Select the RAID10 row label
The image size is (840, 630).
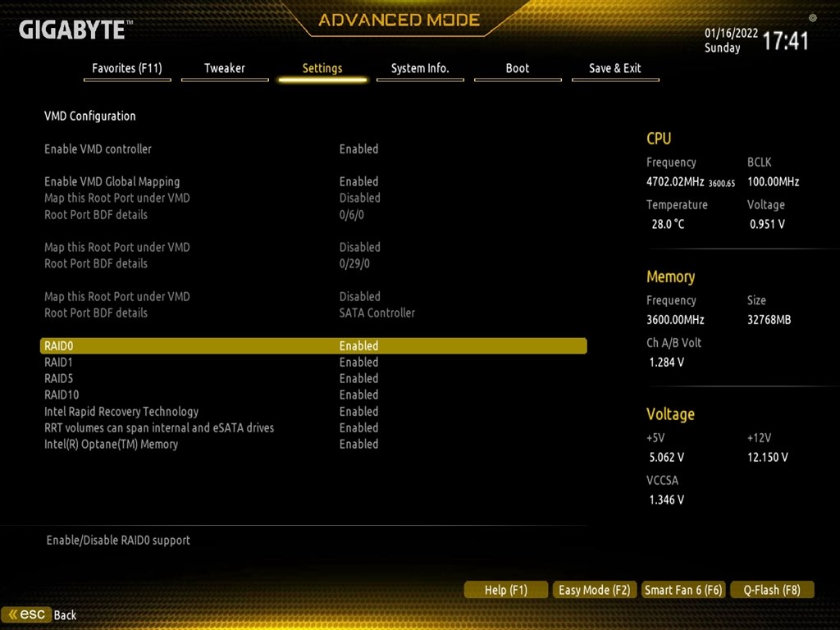(x=61, y=395)
